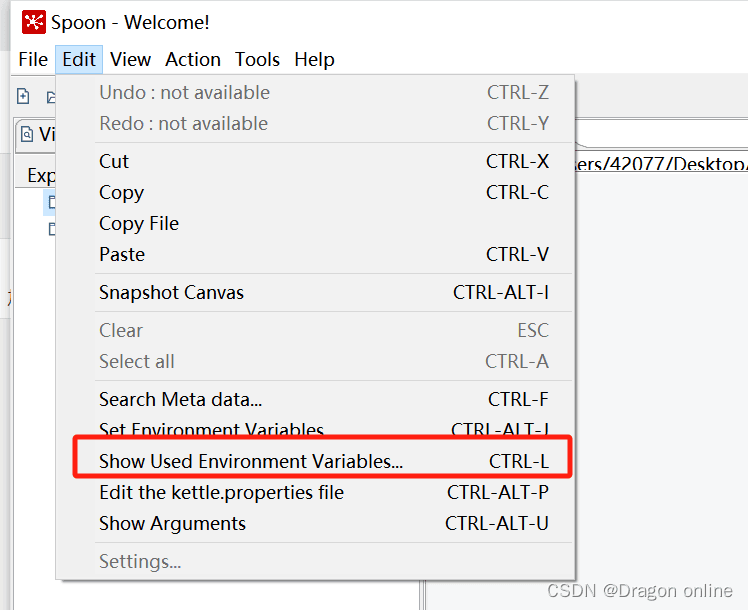Click the Spoon application logo icon
This screenshot has width=748, height=610.
click(x=34, y=22)
